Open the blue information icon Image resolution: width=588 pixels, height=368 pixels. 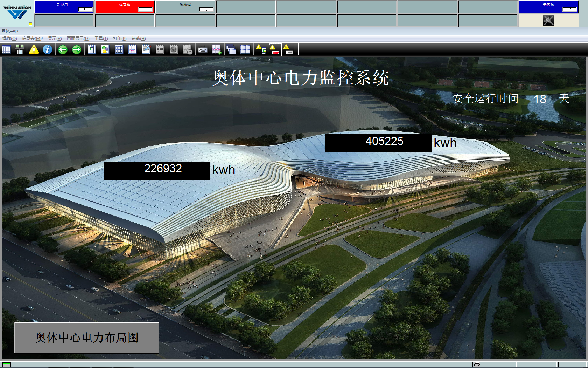pyautogui.click(x=47, y=49)
